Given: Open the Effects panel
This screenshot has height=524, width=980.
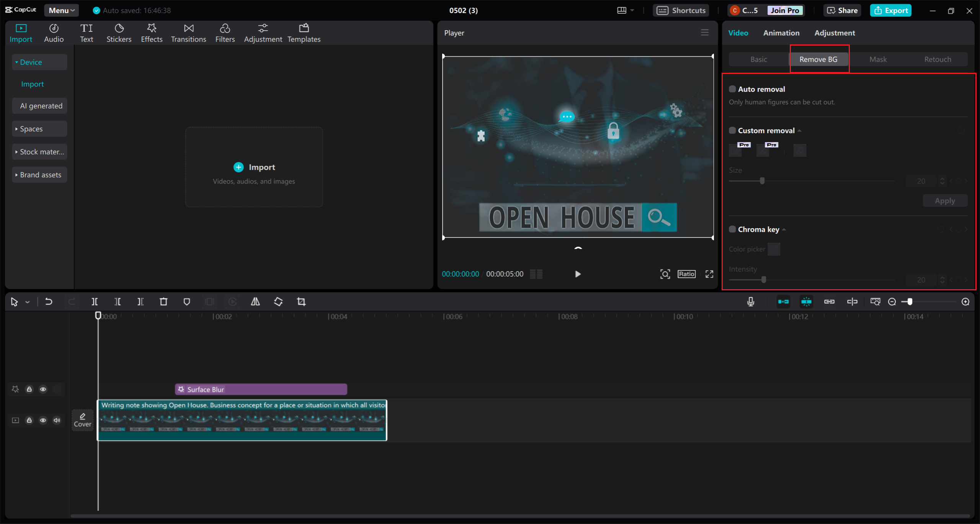Looking at the screenshot, I should pos(152,33).
